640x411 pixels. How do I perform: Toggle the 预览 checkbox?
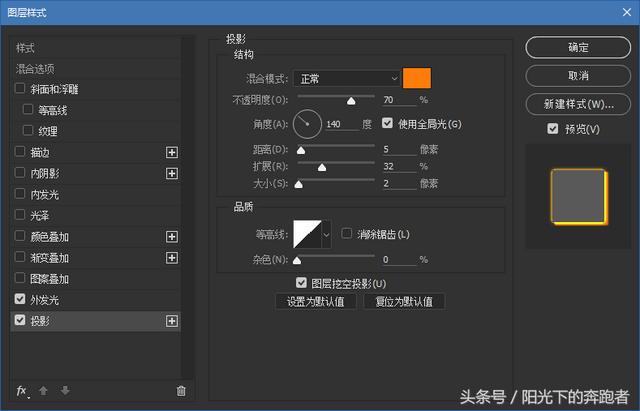[x=553, y=129]
